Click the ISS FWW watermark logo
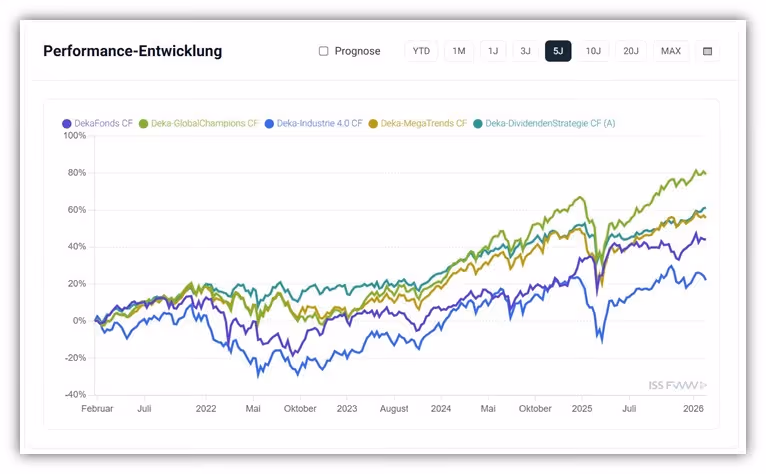766x474 pixels. click(678, 386)
